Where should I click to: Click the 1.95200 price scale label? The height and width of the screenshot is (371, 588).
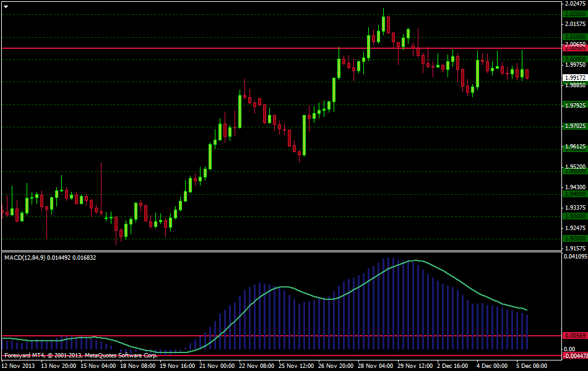click(575, 167)
